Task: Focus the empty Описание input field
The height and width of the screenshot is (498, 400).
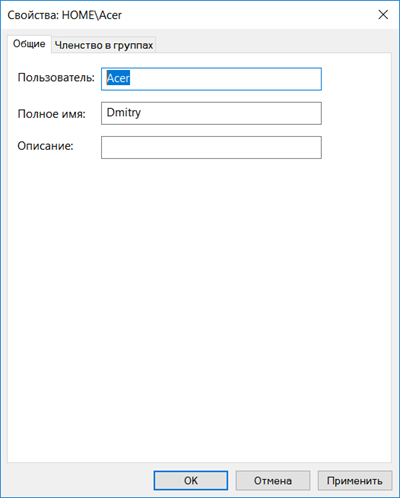Action: [x=211, y=147]
